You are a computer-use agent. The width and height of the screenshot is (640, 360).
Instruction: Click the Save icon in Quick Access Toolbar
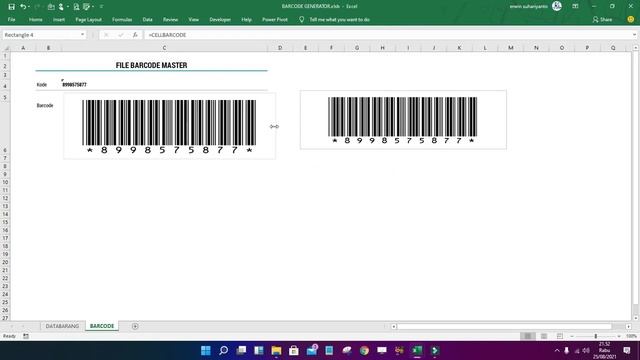11,7
